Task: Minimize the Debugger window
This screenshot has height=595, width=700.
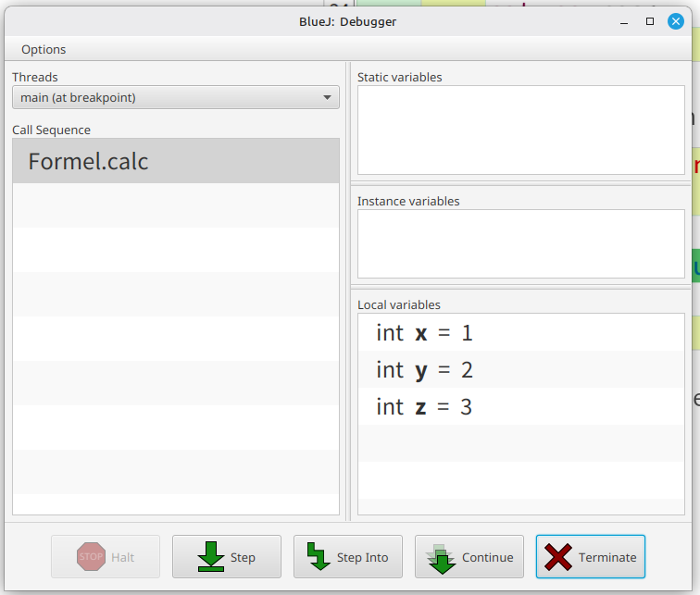Action: click(623, 21)
